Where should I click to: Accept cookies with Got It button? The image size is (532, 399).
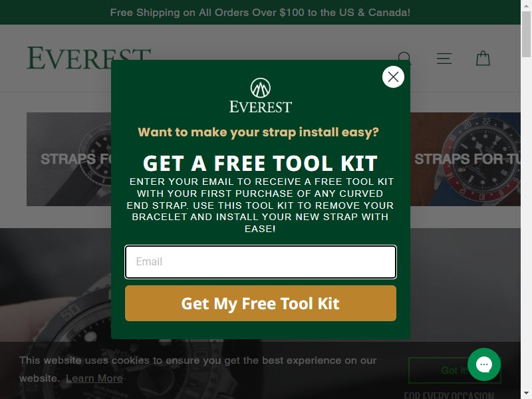pos(455,370)
